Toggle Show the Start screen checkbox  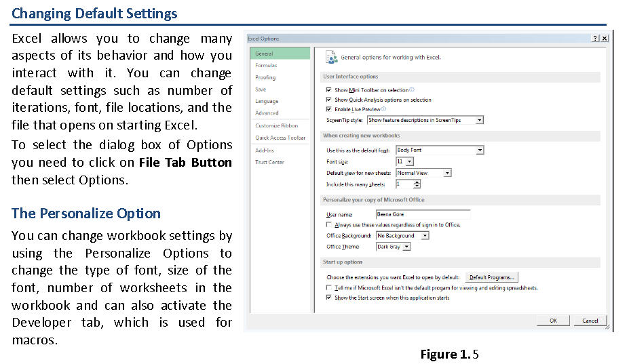coord(329,298)
